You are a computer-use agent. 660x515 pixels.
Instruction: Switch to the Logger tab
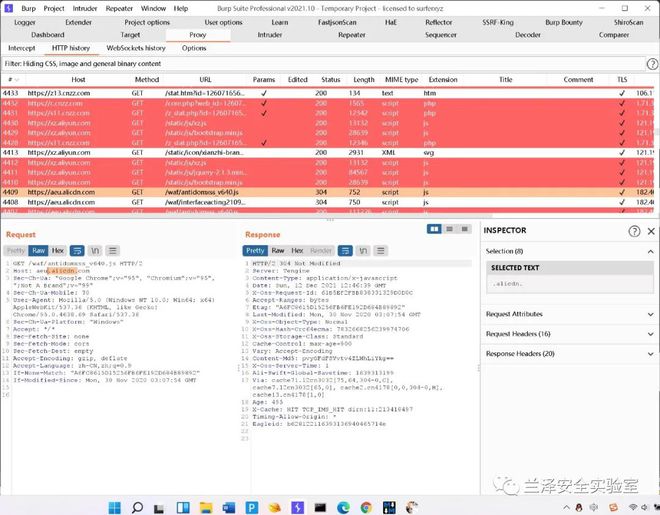[25, 22]
